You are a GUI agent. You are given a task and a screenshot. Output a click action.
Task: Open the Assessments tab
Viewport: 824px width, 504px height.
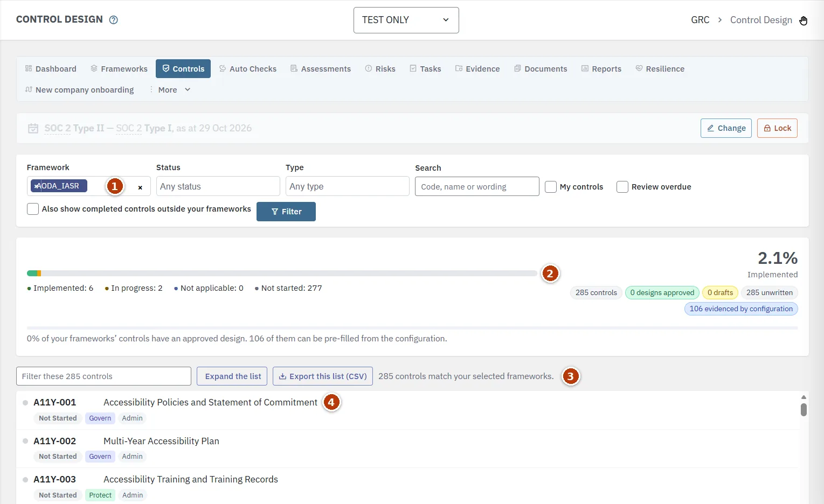(x=321, y=69)
